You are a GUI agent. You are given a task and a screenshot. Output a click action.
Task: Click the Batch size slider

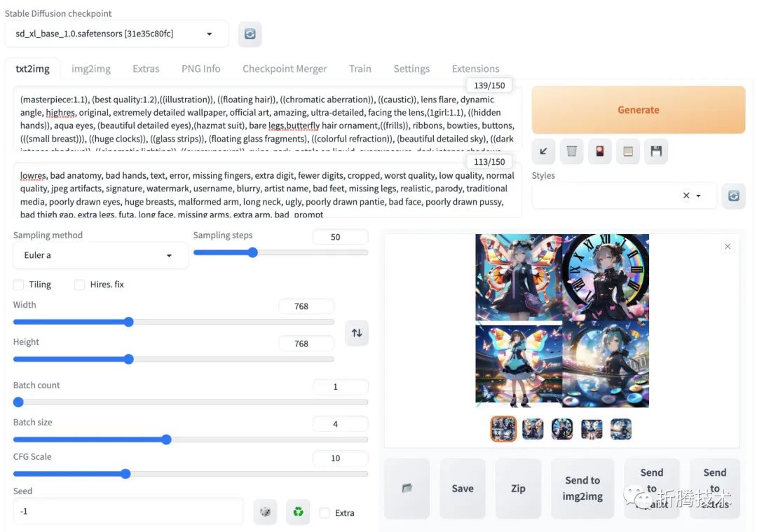(191, 439)
